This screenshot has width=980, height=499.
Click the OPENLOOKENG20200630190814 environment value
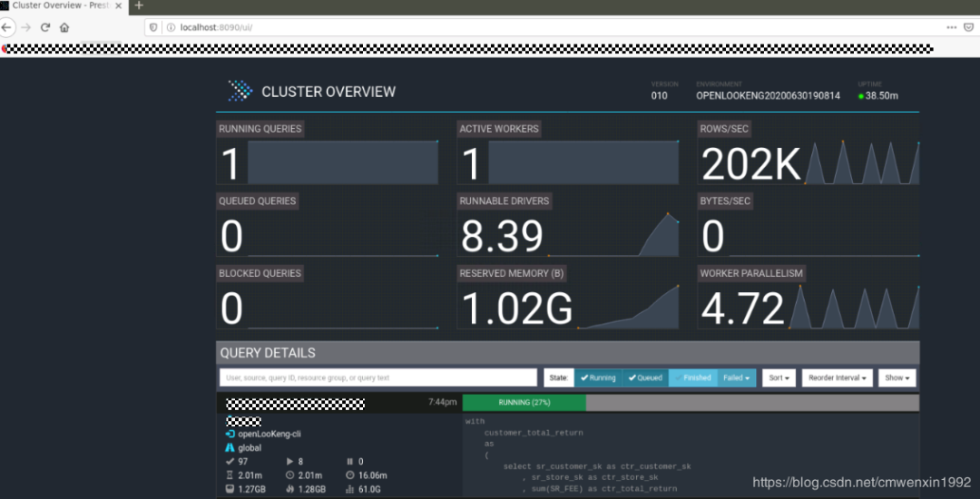pyautogui.click(x=769, y=96)
